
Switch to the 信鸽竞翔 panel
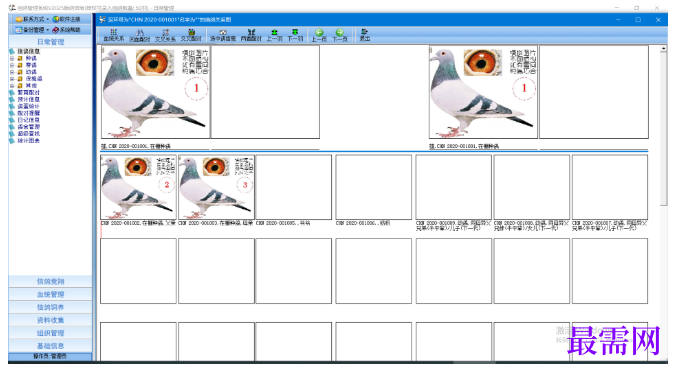(50, 281)
